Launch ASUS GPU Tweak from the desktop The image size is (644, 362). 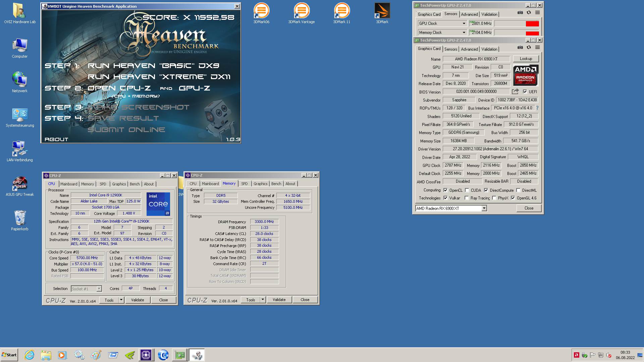[x=20, y=186]
